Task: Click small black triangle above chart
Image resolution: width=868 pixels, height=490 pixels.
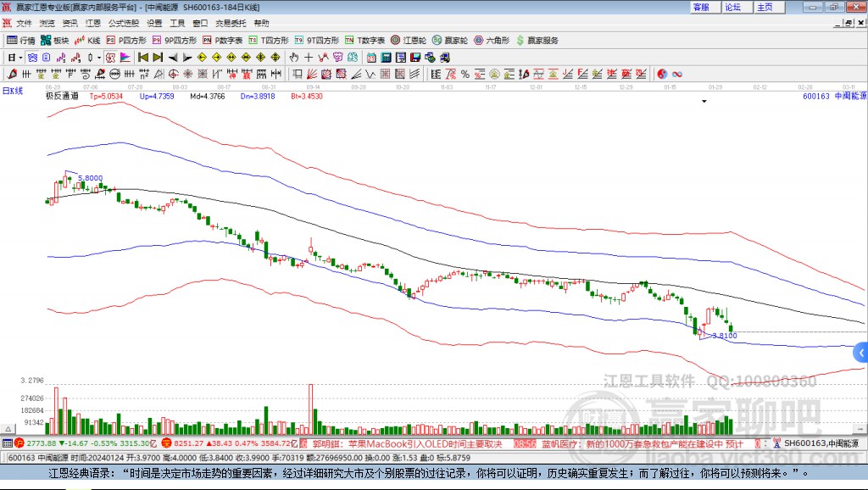Action: 704,102
